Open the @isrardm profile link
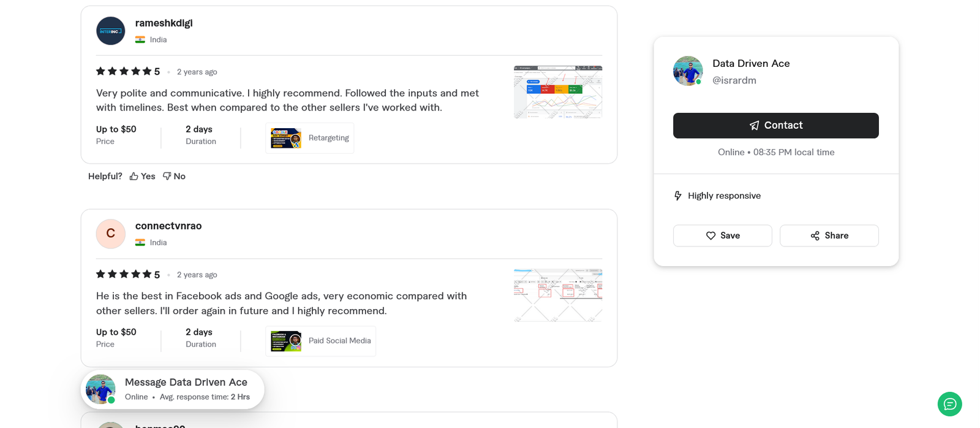Screen dimensions: 980x428 (x=734, y=80)
